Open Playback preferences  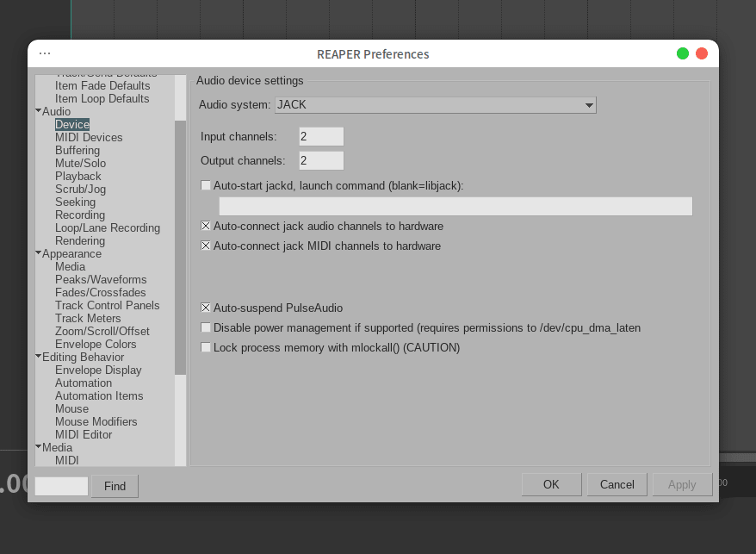tap(78, 176)
